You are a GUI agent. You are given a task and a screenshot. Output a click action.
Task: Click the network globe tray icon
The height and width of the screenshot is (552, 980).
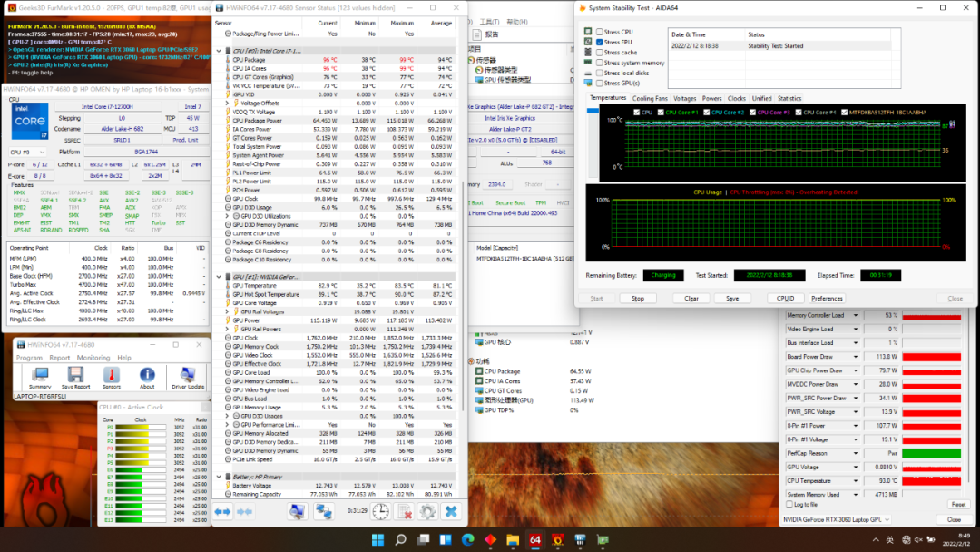pos(906,539)
